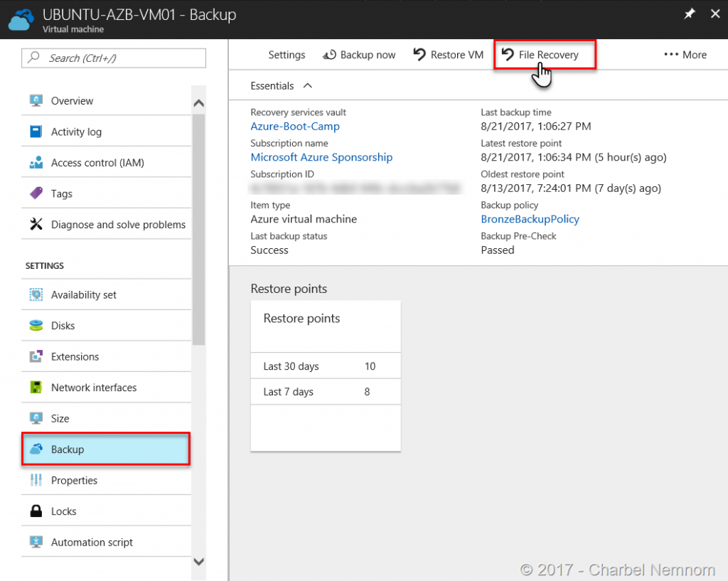Click the purple Tags icon
Screen dimensions: 728x581
point(36,193)
